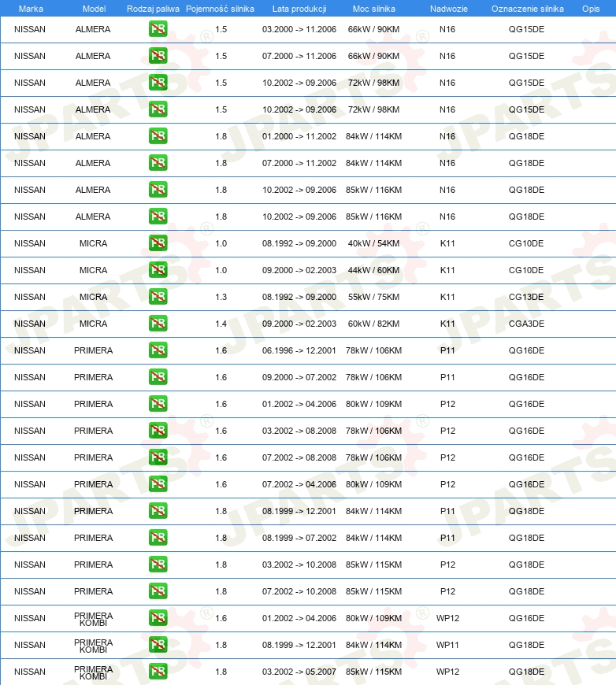Select the date 06.1996 -> 12.2001
Viewport: 616px width, 685px height.
coord(299,350)
